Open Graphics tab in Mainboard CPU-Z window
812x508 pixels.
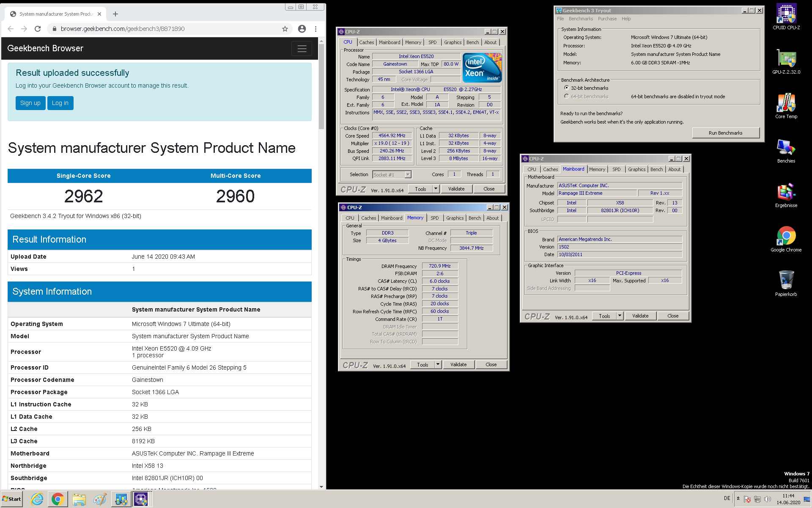pyautogui.click(x=637, y=169)
